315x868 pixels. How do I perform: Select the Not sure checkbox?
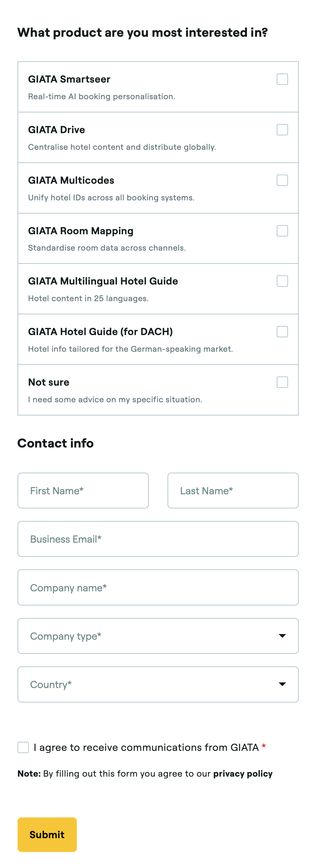[x=282, y=382]
